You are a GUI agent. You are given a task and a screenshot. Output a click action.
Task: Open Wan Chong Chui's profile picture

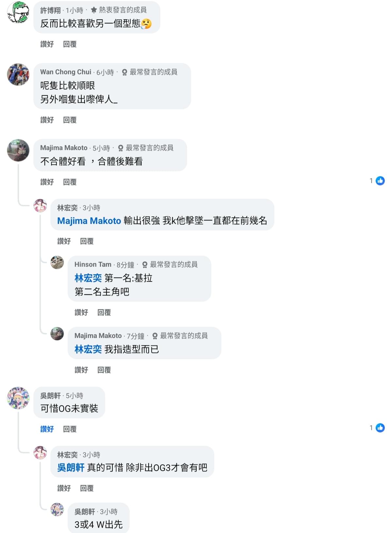(x=18, y=75)
